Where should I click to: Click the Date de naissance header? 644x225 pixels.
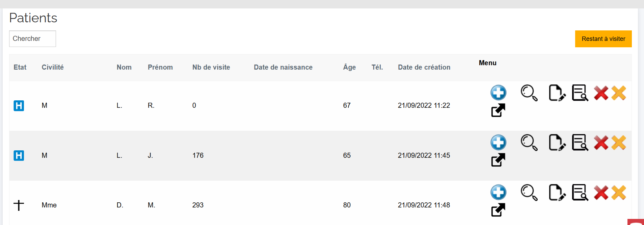coord(283,67)
